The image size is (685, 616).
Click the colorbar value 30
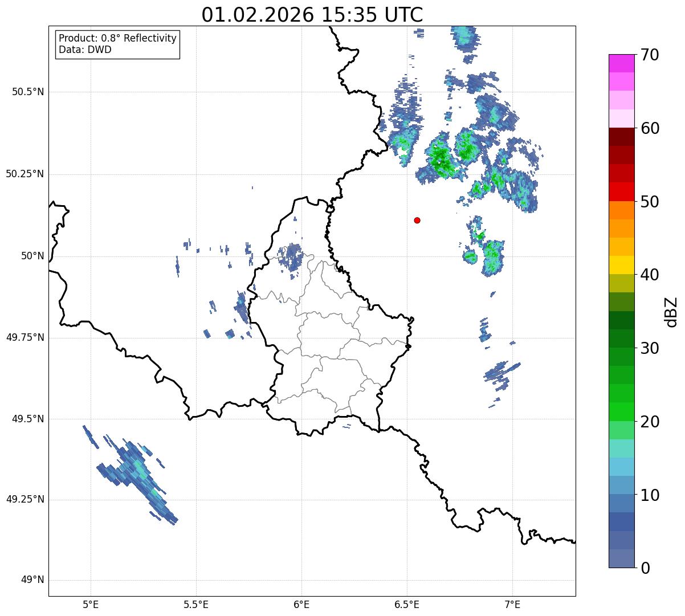pos(650,348)
